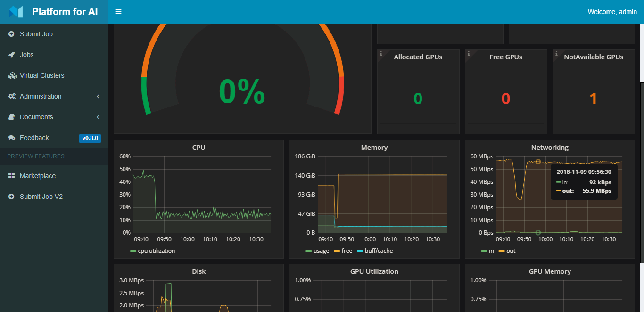The height and width of the screenshot is (312, 644).
Task: Expand the Documents submenu chevron
Action: click(x=98, y=117)
